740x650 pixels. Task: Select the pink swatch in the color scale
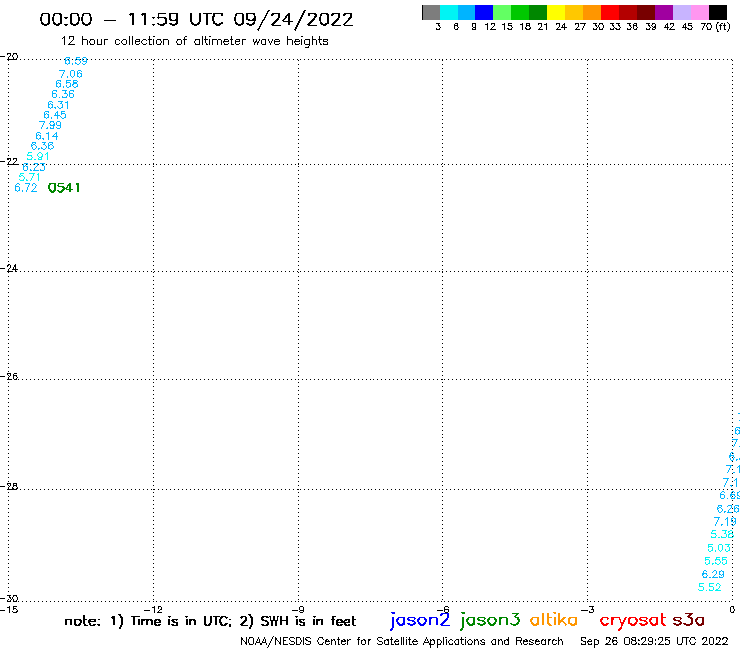700,12
